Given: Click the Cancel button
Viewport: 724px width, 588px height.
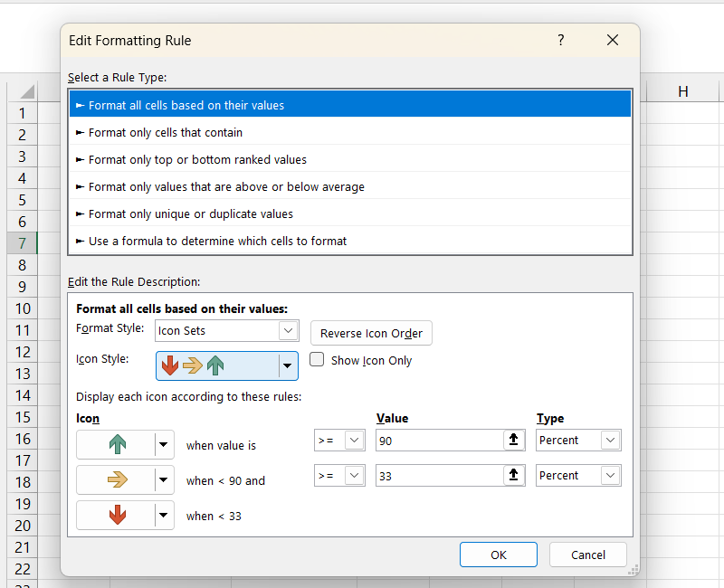Looking at the screenshot, I should 588,555.
